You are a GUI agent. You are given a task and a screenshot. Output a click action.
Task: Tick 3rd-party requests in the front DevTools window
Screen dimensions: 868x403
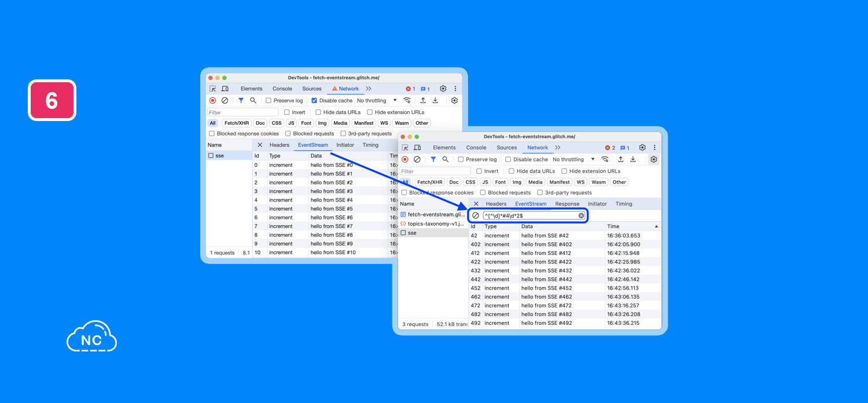pos(540,193)
